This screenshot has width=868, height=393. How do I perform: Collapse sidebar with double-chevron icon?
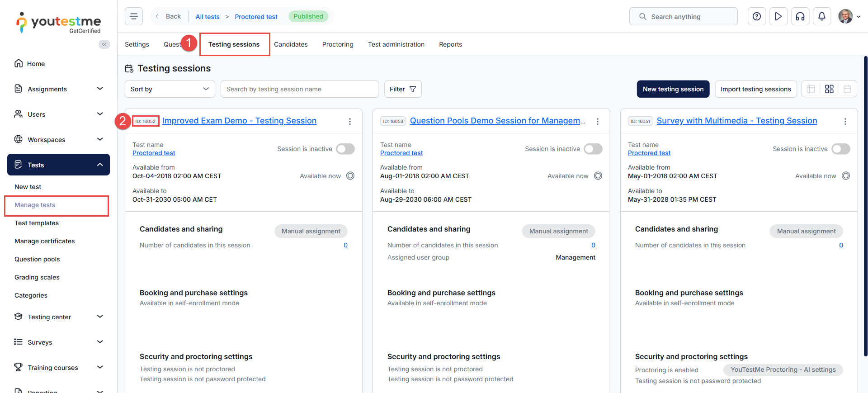(x=104, y=44)
